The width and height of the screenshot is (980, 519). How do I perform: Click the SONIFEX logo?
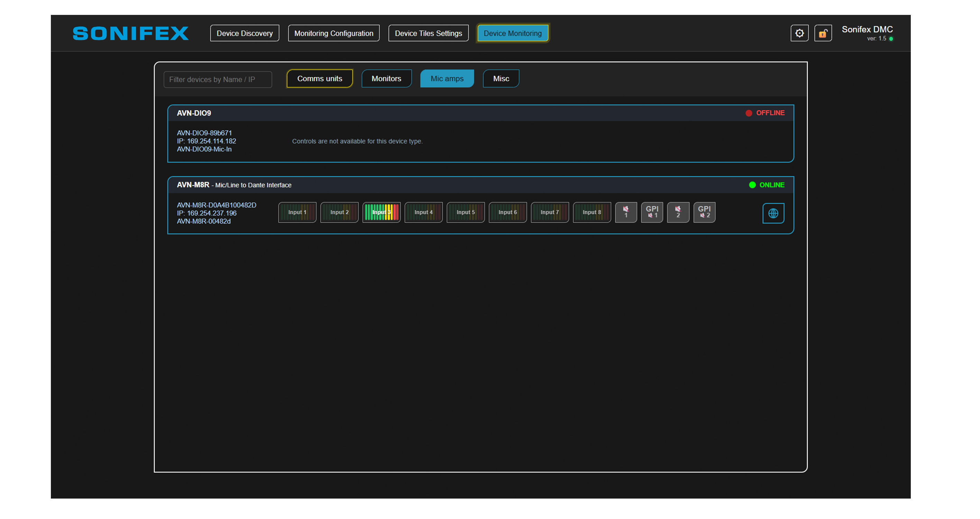pos(130,33)
